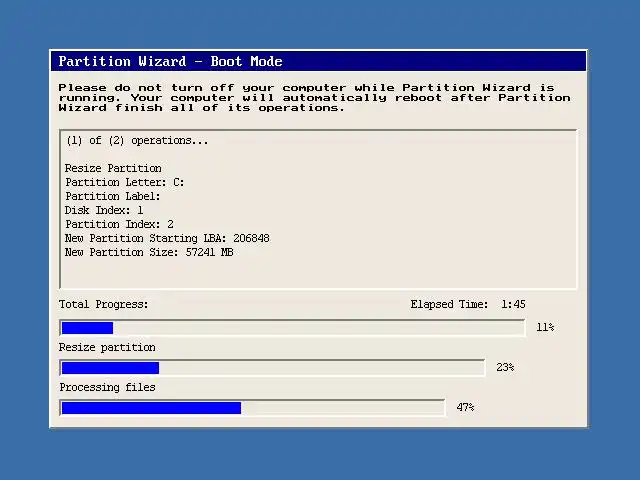Click the elapsed time value 1:45
This screenshot has width=640, height=480.
[513, 304]
